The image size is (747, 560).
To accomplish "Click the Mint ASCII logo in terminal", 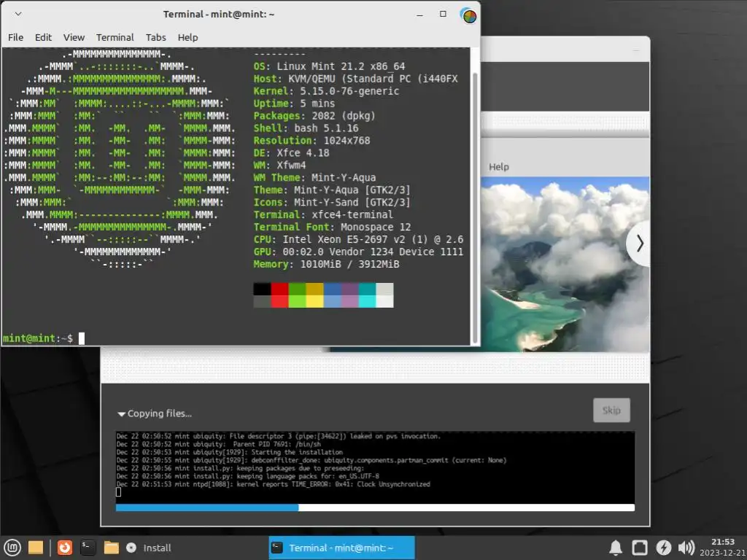I will (120, 158).
